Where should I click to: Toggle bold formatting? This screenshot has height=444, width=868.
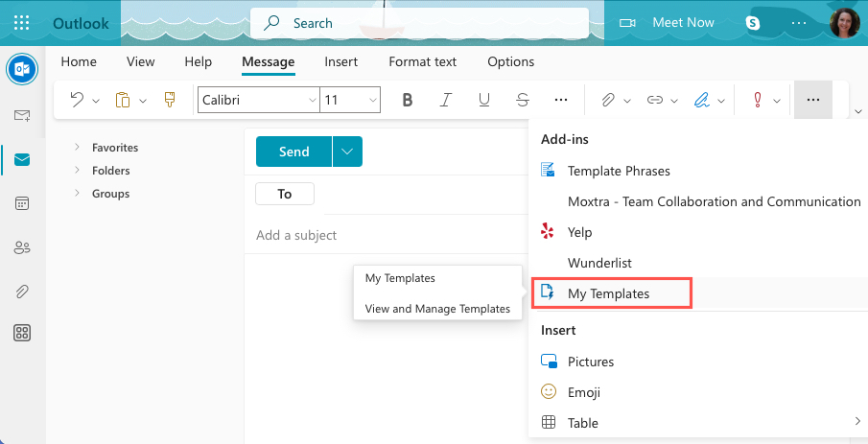(408, 100)
